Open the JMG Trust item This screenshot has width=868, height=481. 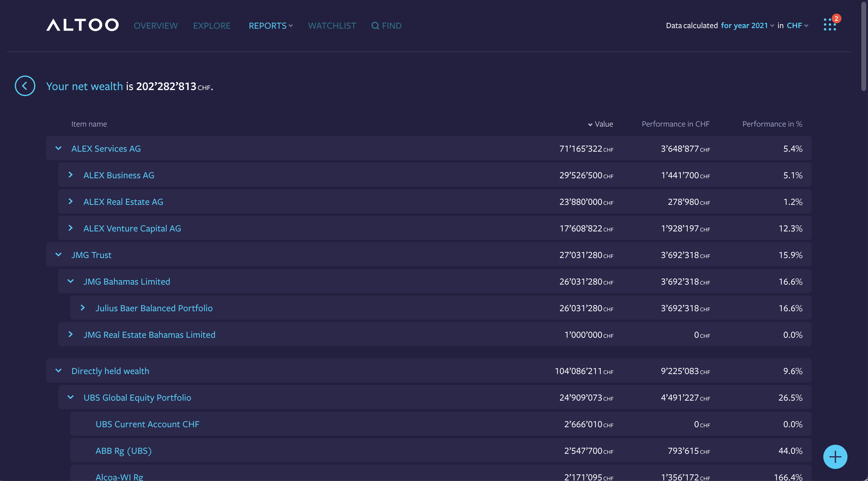click(91, 255)
